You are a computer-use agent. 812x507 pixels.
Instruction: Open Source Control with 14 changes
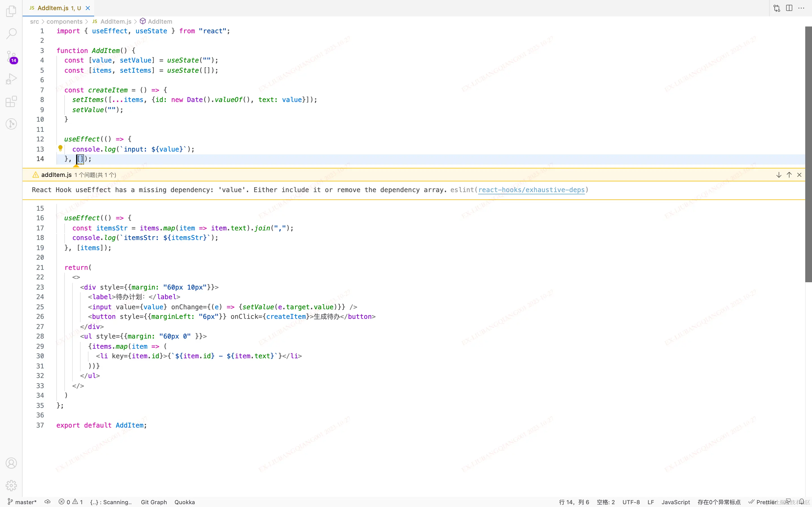click(11, 56)
